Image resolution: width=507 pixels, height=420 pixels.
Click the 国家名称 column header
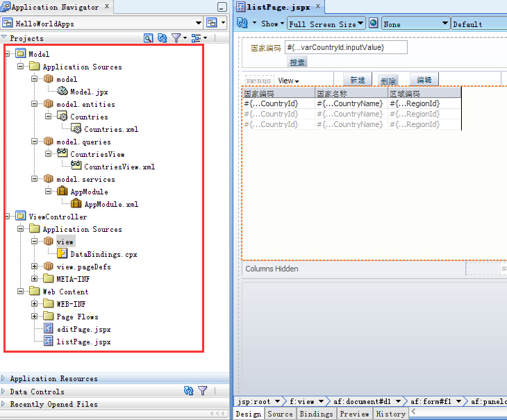coord(351,94)
